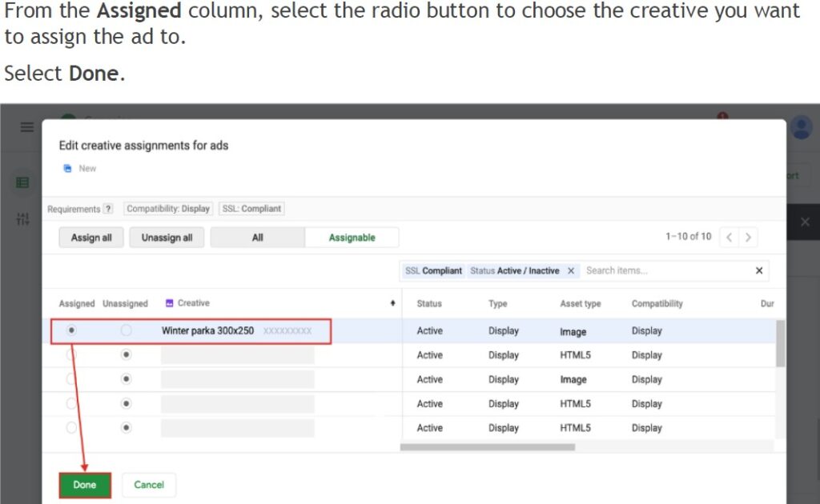Select Assigned radio in the third row
820x504 pixels.
tap(71, 378)
